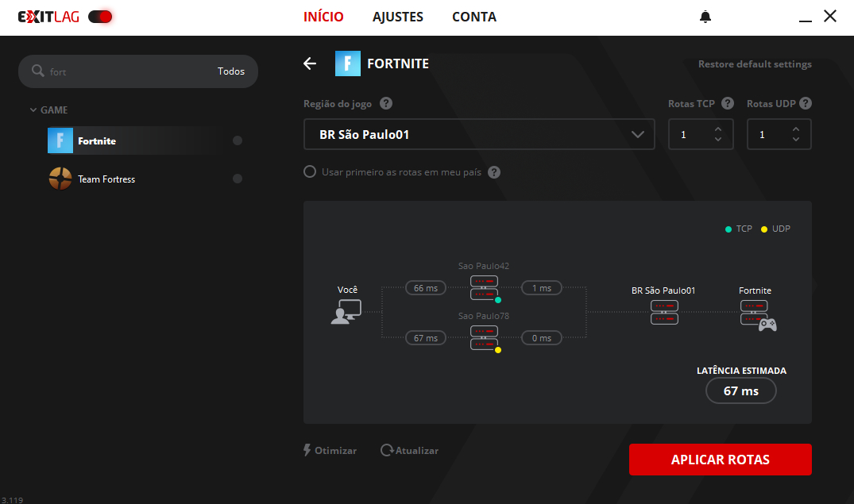
Task: Toggle the Team Fortress status dot
Action: click(238, 179)
